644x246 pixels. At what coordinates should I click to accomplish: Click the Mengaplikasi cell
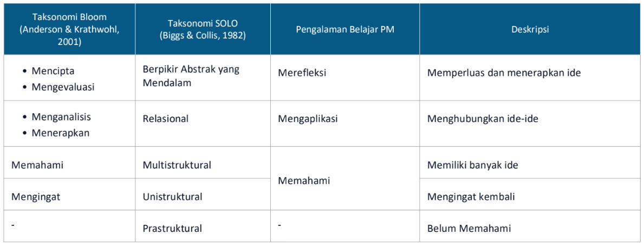coord(308,119)
